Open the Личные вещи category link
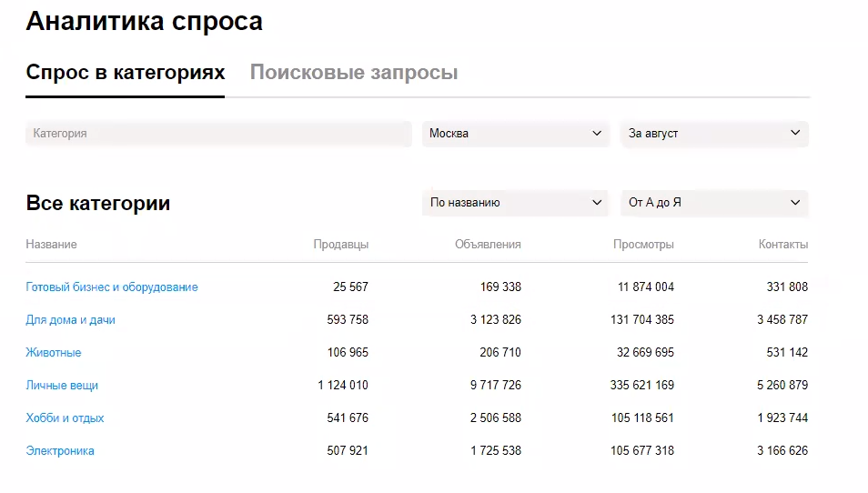Viewport: 868px width, 493px height. point(62,385)
